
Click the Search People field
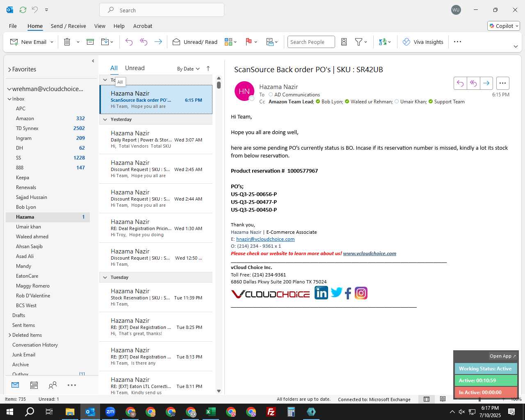311,42
